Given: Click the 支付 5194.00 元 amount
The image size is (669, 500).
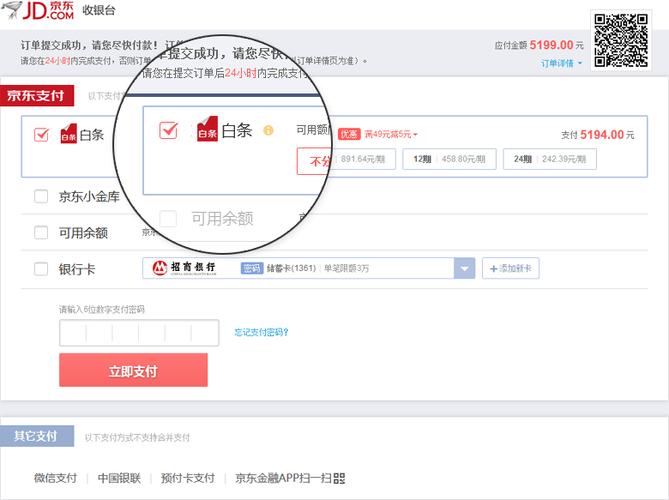Looking at the screenshot, I should tap(597, 135).
